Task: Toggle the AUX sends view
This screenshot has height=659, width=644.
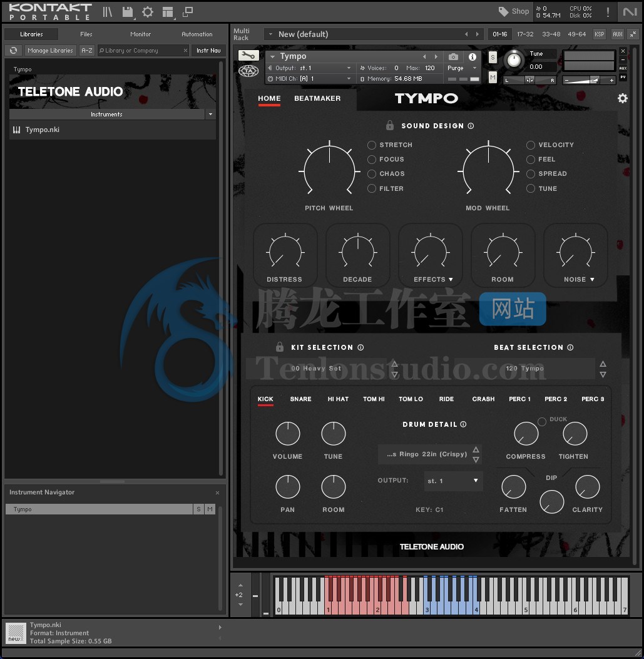Action: (617, 34)
